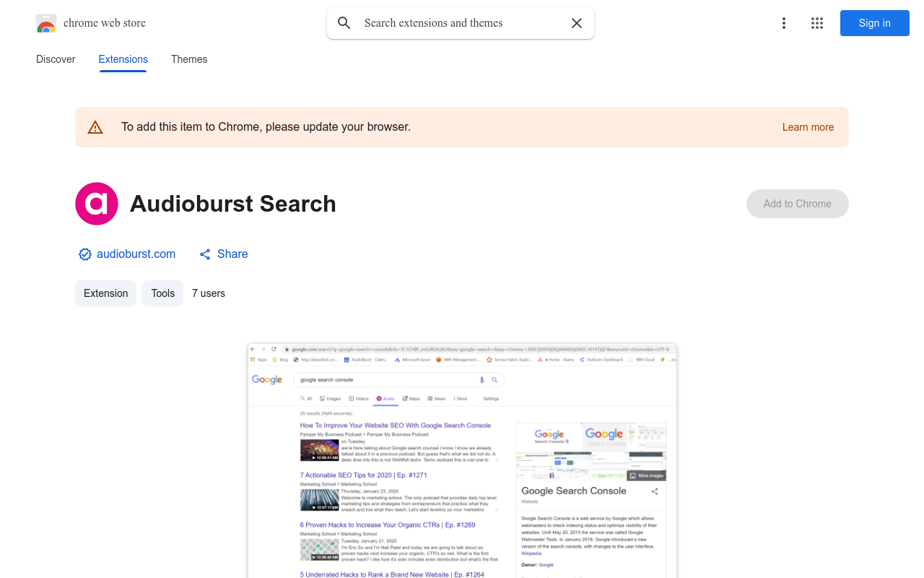924x578 pixels.
Task: Click the Audioburst Search title
Action: (x=233, y=204)
